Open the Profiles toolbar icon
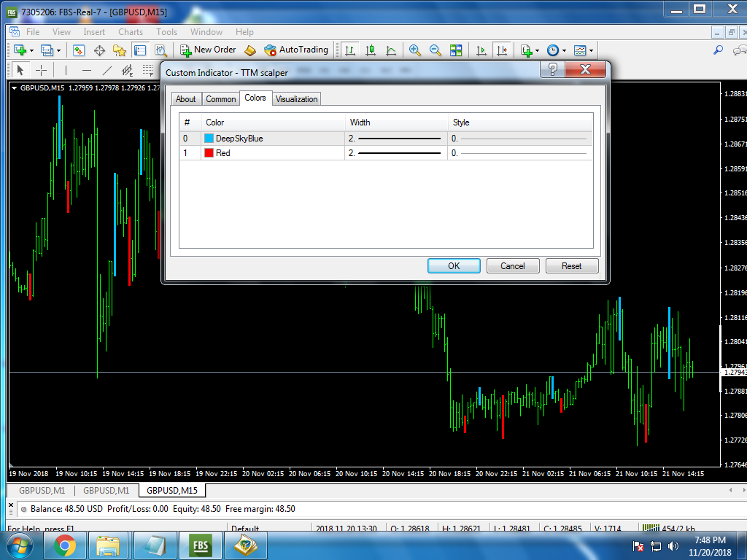747x560 pixels. pos(47,50)
